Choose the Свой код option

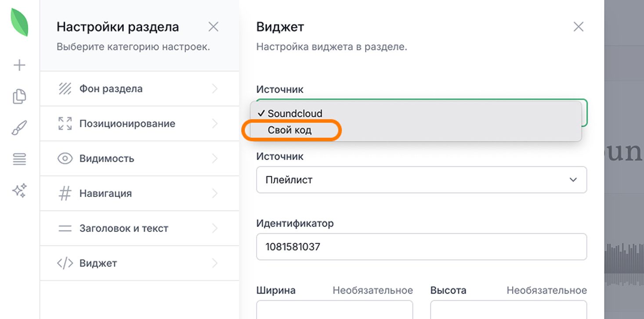[290, 130]
